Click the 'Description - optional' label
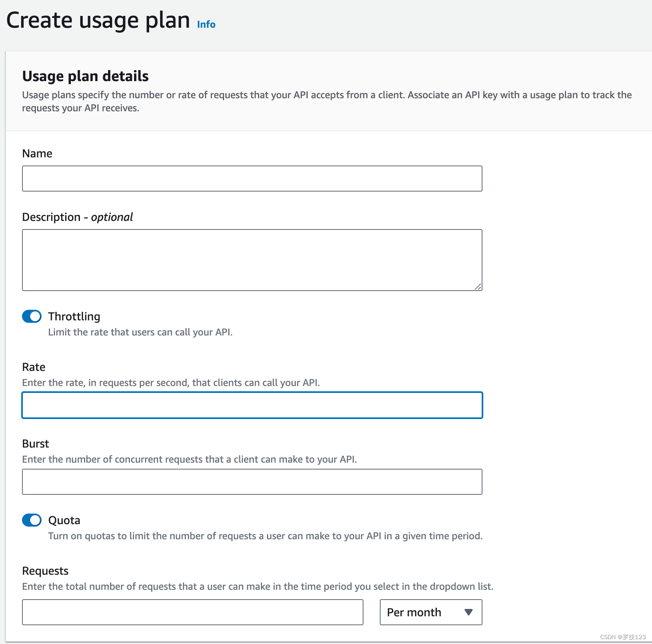Screen dimensions: 652x644 coord(77,217)
